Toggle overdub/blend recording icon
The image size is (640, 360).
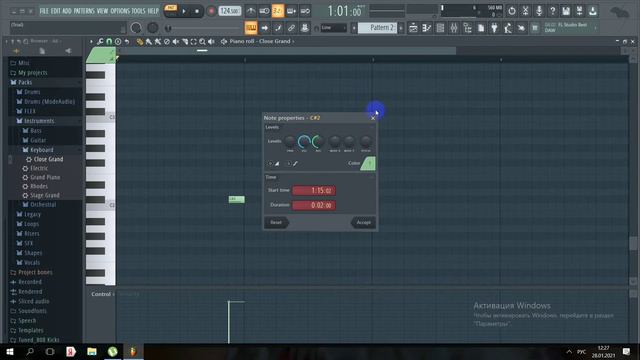[291, 11]
